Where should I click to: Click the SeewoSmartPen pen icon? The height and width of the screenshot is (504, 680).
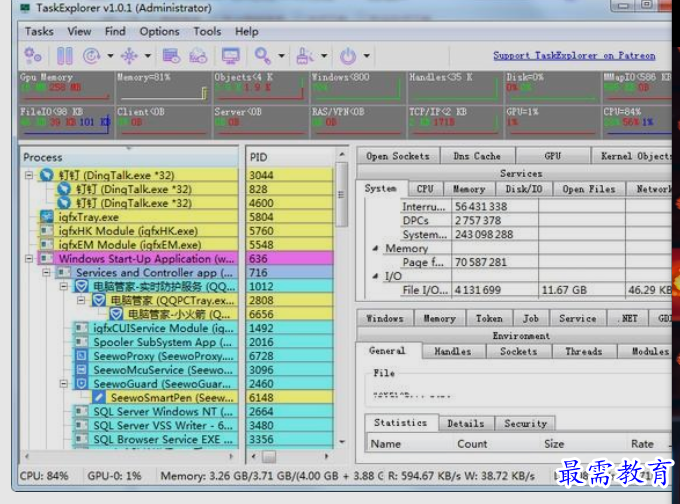(98, 397)
